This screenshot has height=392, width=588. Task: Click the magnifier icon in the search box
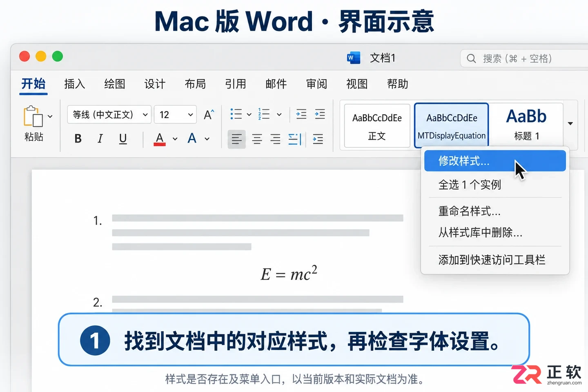[x=471, y=58]
